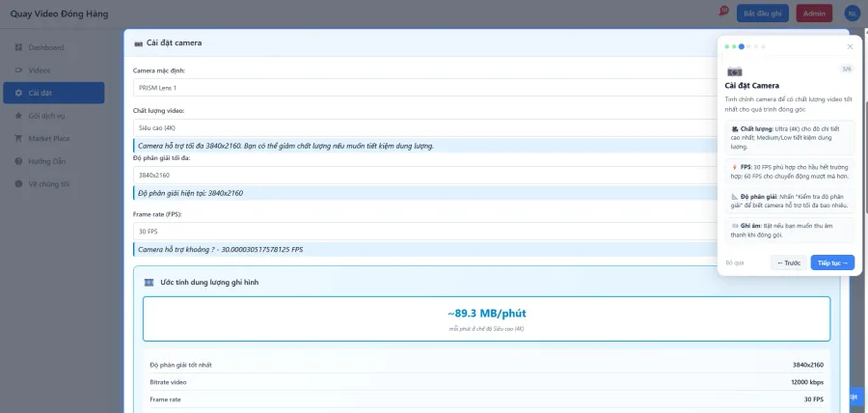Open the red notification bubble icon
Image resolution: width=868 pixels, height=413 pixels.
723,11
